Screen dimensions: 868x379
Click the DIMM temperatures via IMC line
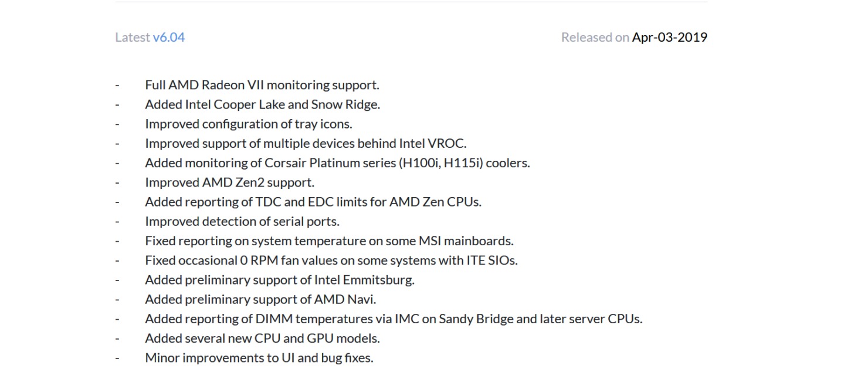(394, 319)
